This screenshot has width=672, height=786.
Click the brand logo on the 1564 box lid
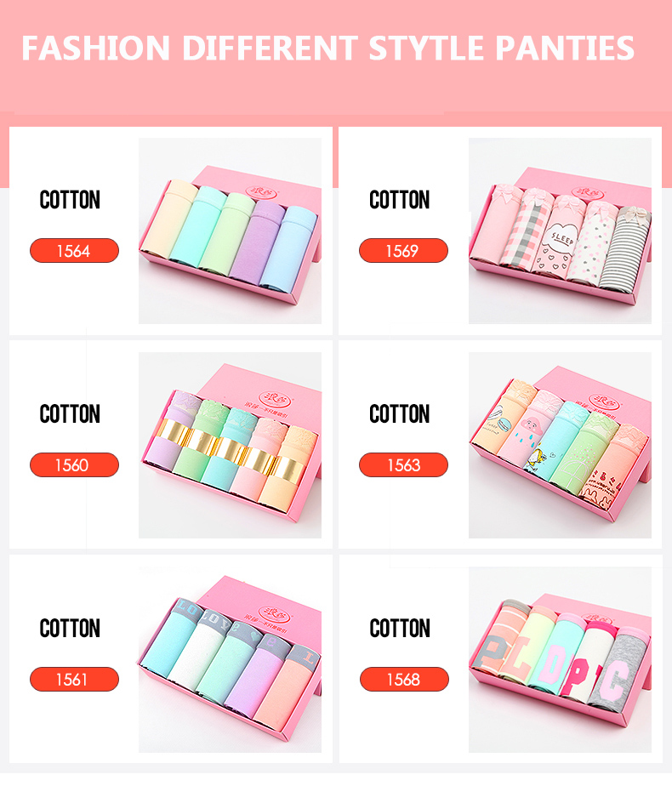[x=261, y=191]
